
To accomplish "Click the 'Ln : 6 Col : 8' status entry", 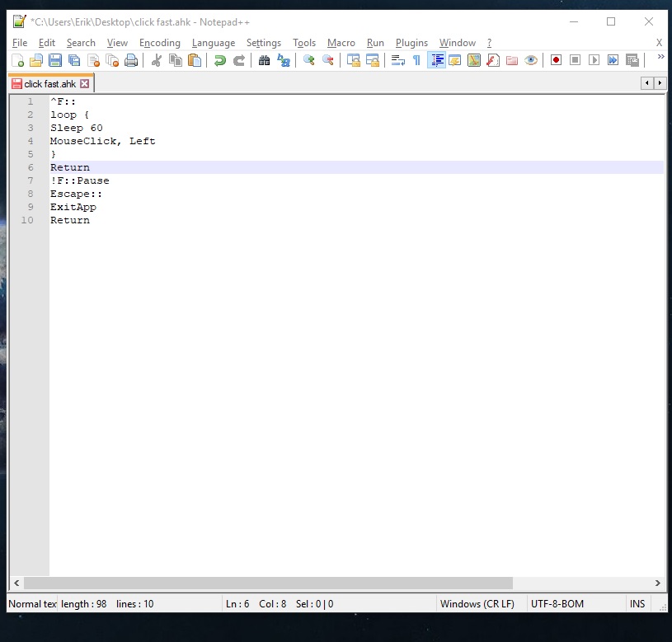I will point(256,604).
